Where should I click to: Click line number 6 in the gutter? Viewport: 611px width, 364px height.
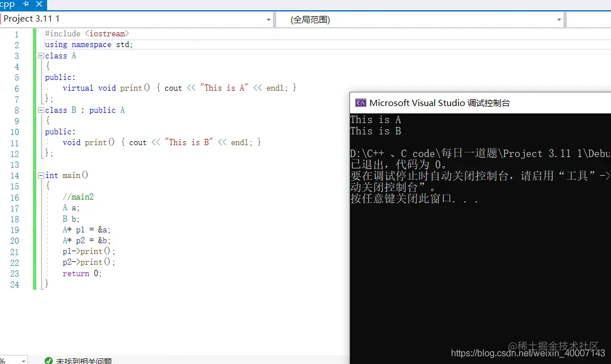(x=17, y=88)
